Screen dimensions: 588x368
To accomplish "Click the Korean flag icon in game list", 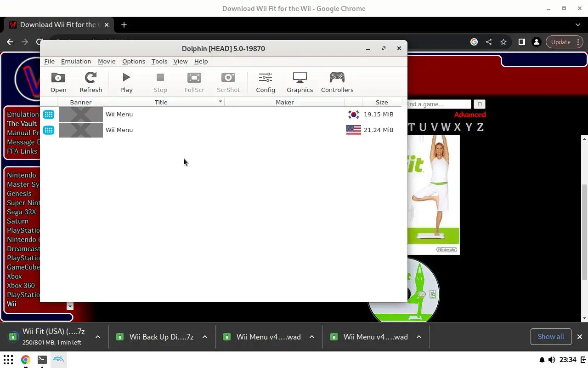I will tap(353, 115).
